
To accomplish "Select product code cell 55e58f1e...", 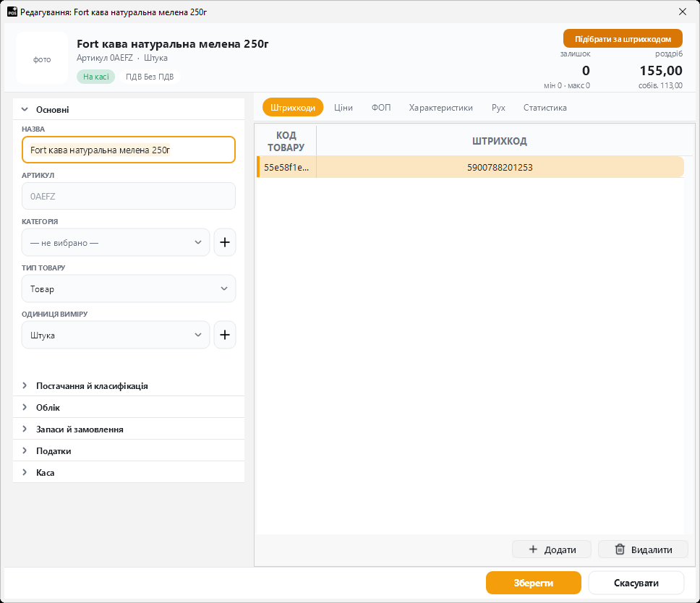I will (286, 167).
